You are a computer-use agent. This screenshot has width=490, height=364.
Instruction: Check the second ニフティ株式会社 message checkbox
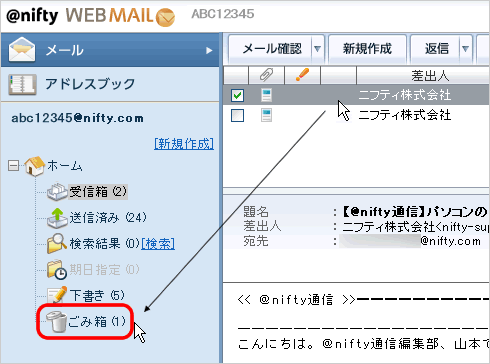(237, 116)
